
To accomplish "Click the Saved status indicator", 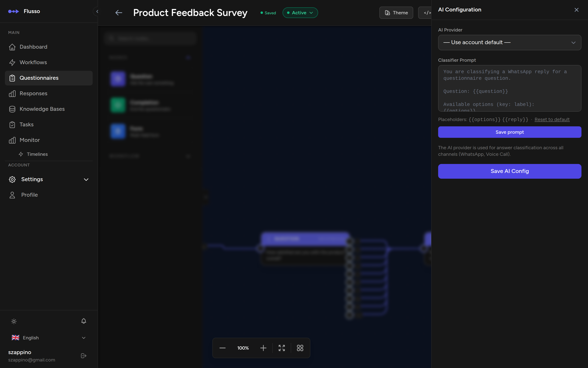I will point(268,13).
